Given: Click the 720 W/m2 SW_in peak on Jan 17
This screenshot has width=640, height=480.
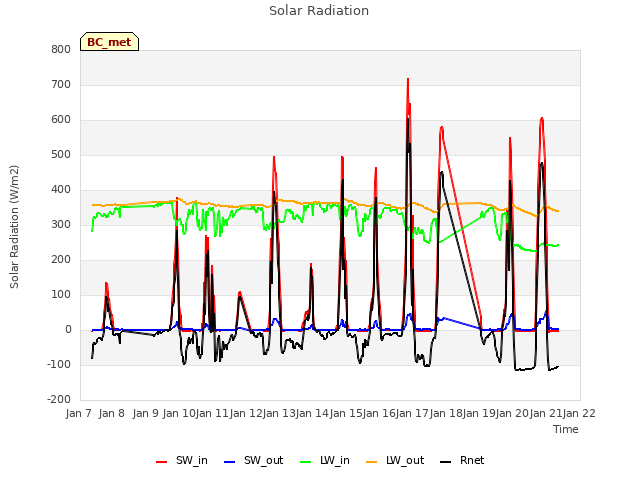Looking at the screenshot, I should pyautogui.click(x=408, y=79).
